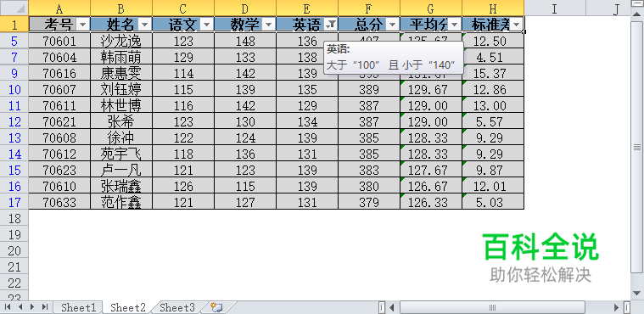The width and height of the screenshot is (644, 314).
Task: Click cell with name 康惠雯
Action: [121, 73]
